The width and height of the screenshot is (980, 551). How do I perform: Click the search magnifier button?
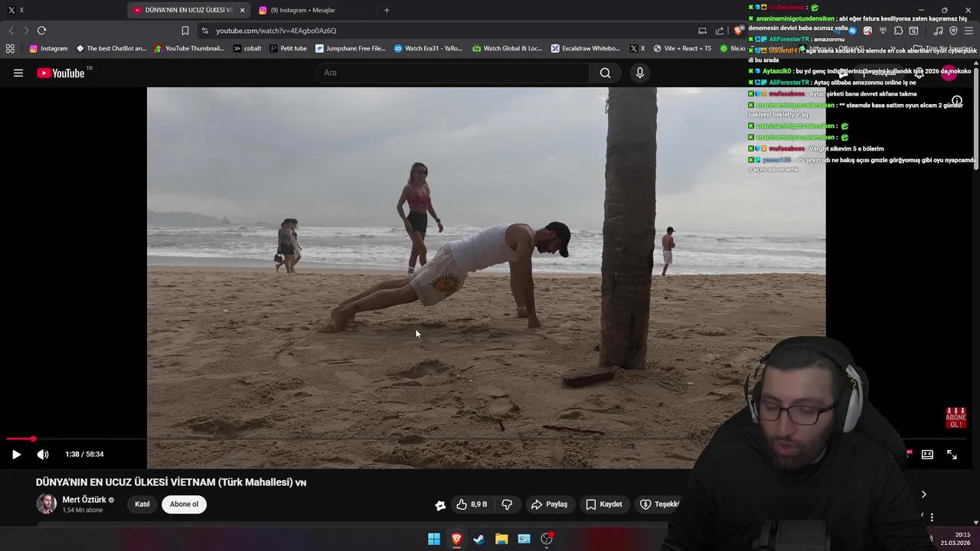605,73
